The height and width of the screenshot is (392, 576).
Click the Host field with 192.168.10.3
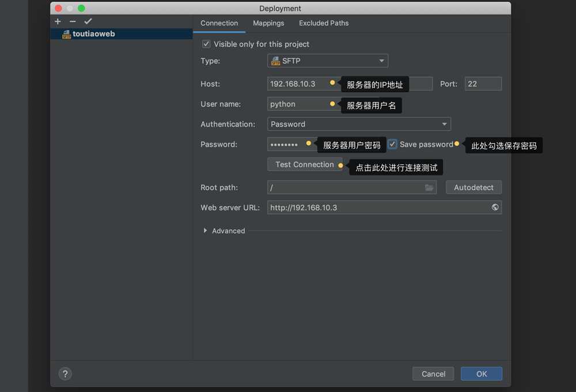[x=350, y=83]
